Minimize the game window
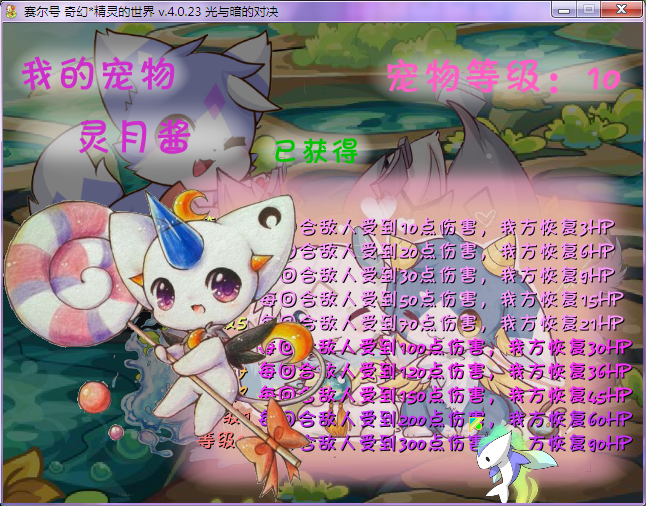Screen dimensions: 646x506 coord(564,9)
